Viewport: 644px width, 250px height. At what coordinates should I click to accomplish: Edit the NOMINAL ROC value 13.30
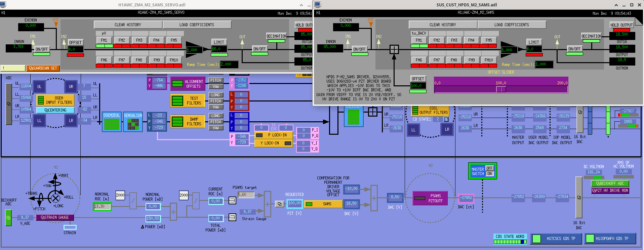(102, 207)
